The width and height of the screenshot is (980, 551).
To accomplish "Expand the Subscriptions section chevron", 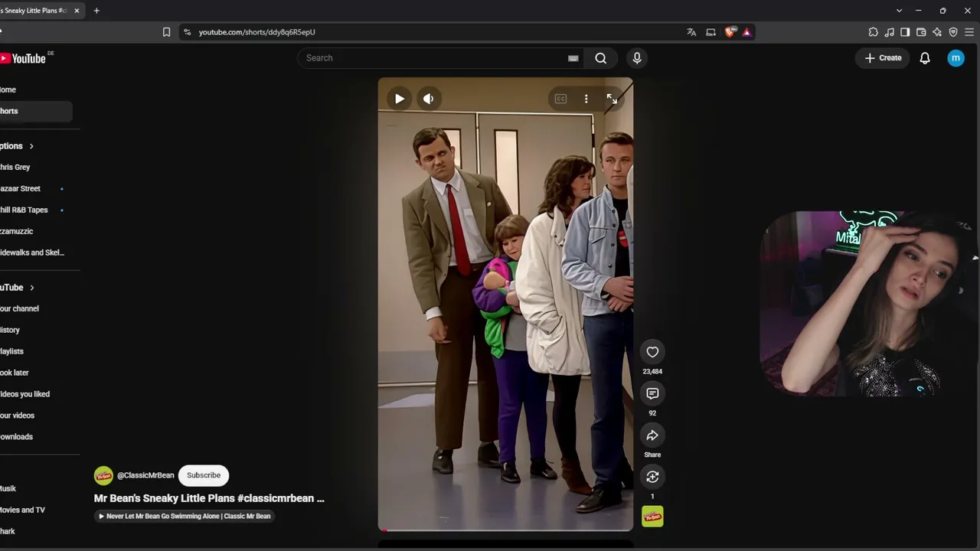I will click(x=31, y=146).
